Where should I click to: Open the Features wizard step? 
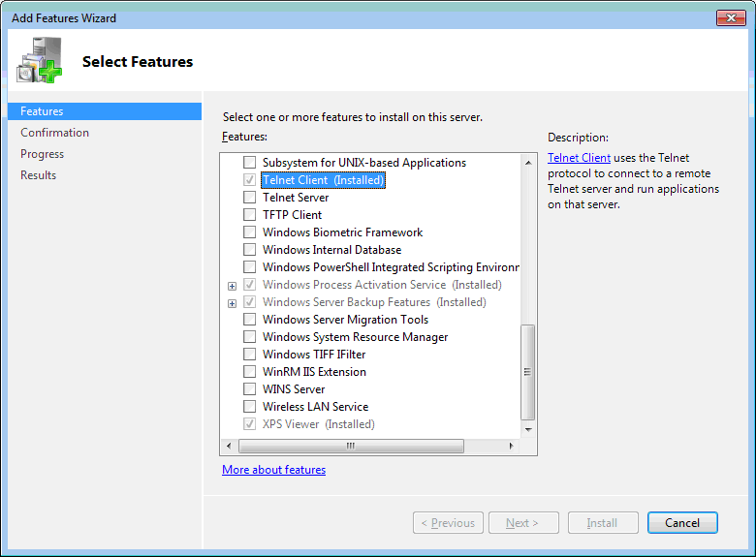[105, 111]
